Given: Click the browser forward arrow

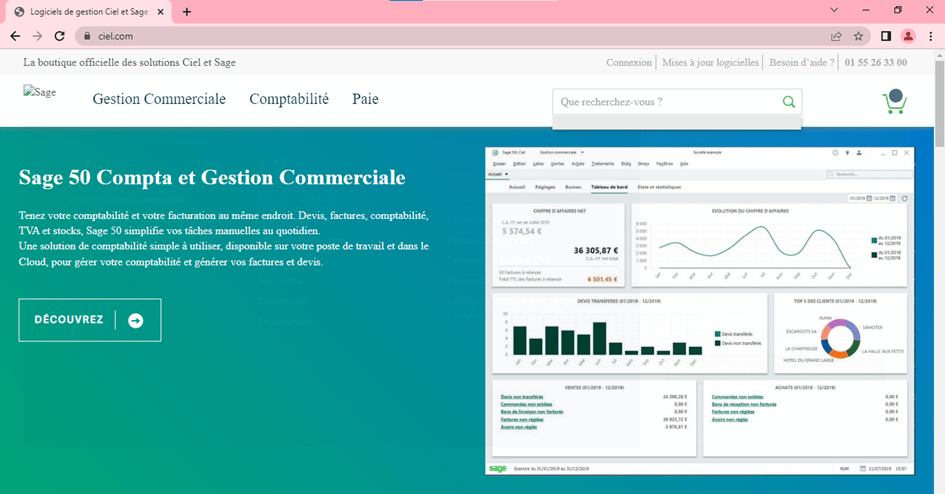Looking at the screenshot, I should (37, 36).
